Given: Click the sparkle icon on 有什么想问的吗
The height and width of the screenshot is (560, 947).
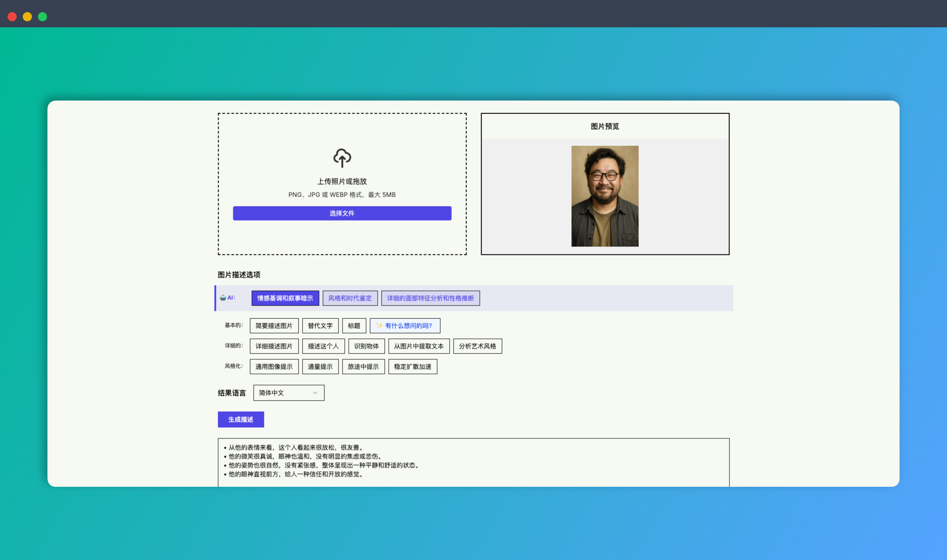Looking at the screenshot, I should click(379, 326).
